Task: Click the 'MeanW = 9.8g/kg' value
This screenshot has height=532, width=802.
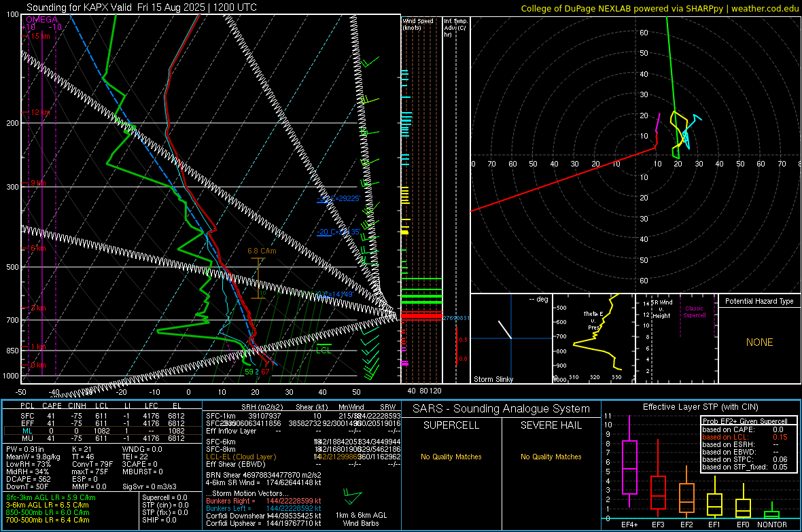Action: [34, 457]
